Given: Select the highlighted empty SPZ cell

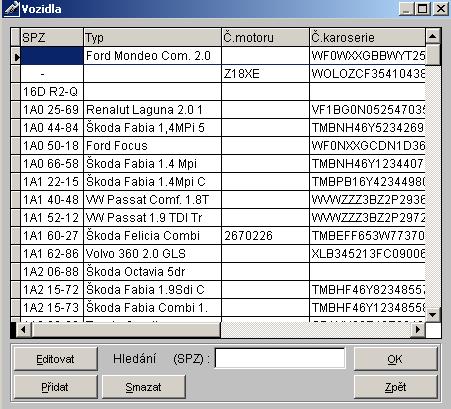Looking at the screenshot, I should (x=52, y=56).
